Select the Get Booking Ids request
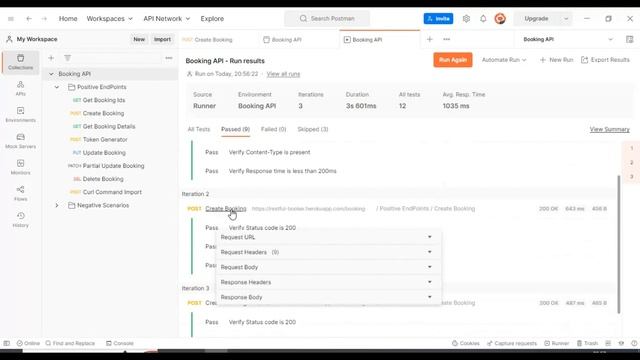Screen dimensions: 640x360 [x=104, y=100]
